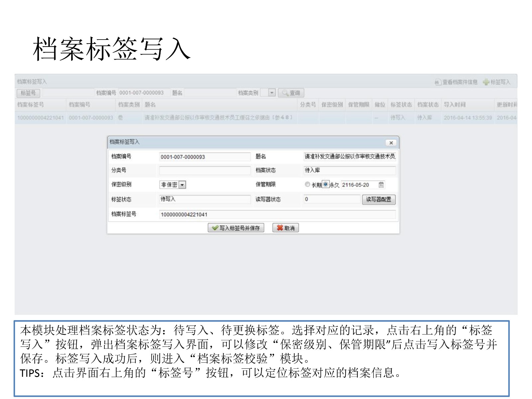Click the red X 取消 button

pyautogui.click(x=286, y=228)
